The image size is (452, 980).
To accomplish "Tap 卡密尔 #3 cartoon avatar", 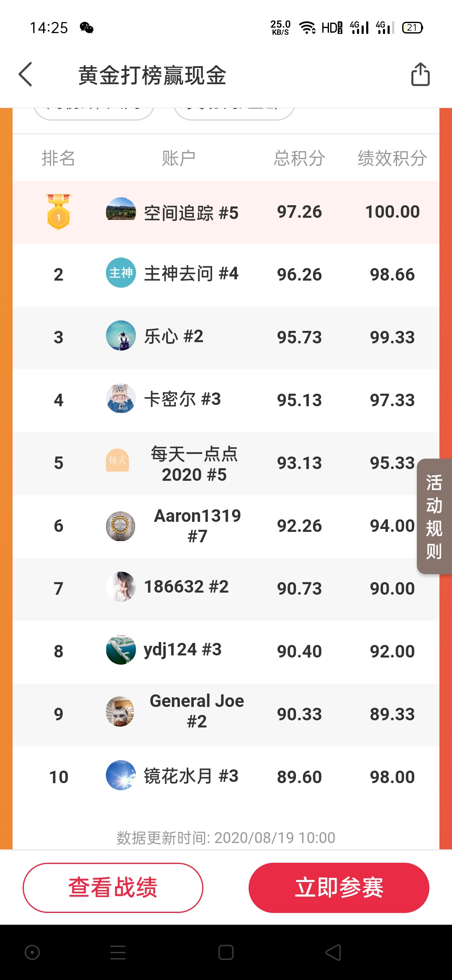I will click(121, 398).
